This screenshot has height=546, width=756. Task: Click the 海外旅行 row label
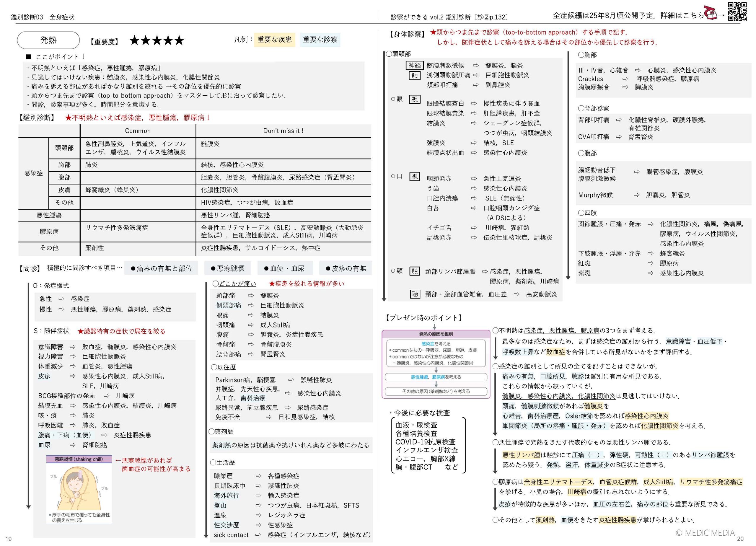coord(226,495)
